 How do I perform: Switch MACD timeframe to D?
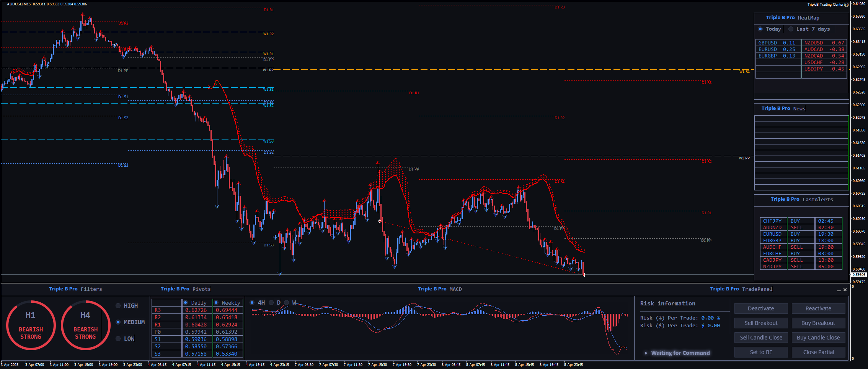[271, 303]
